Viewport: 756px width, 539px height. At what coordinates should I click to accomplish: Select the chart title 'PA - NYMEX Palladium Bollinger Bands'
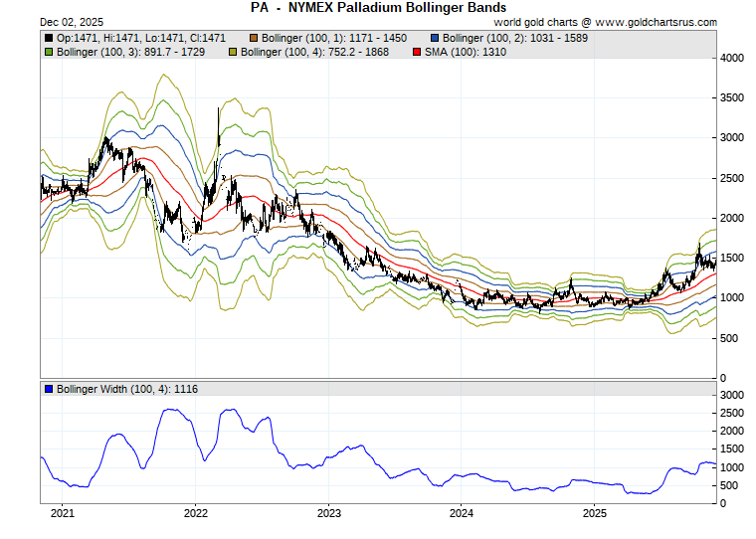click(x=378, y=8)
